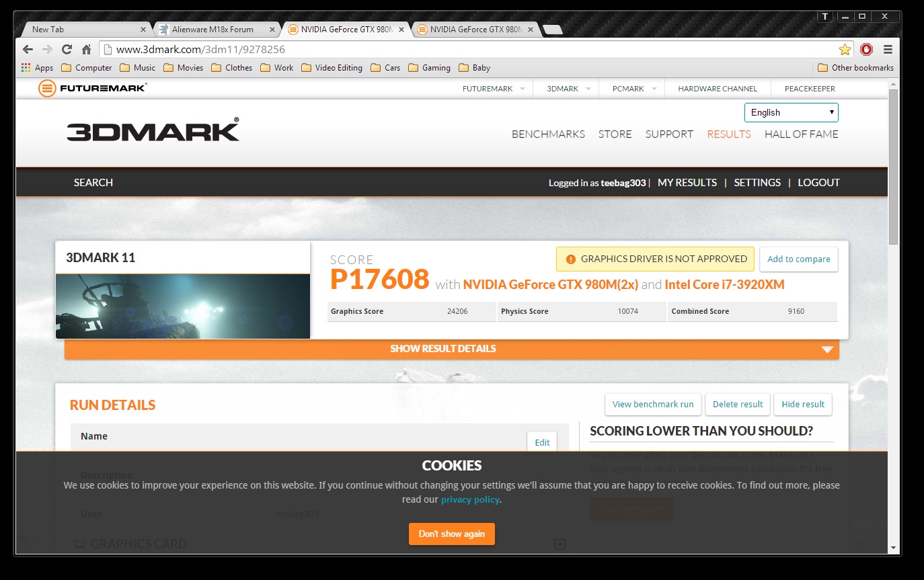
Task: Open the Work bookmarks folder
Action: (276, 67)
